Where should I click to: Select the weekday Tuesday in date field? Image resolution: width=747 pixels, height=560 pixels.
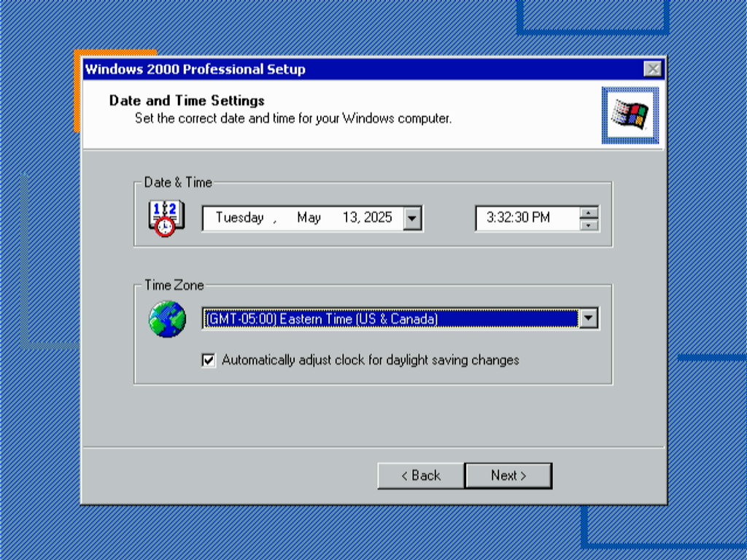(x=239, y=217)
